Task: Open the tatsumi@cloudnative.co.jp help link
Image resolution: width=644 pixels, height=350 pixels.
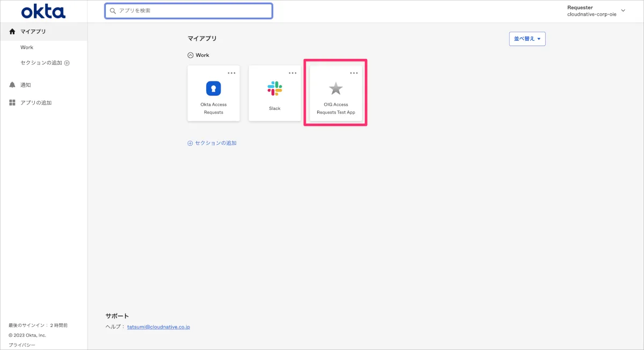Action: 158,326
